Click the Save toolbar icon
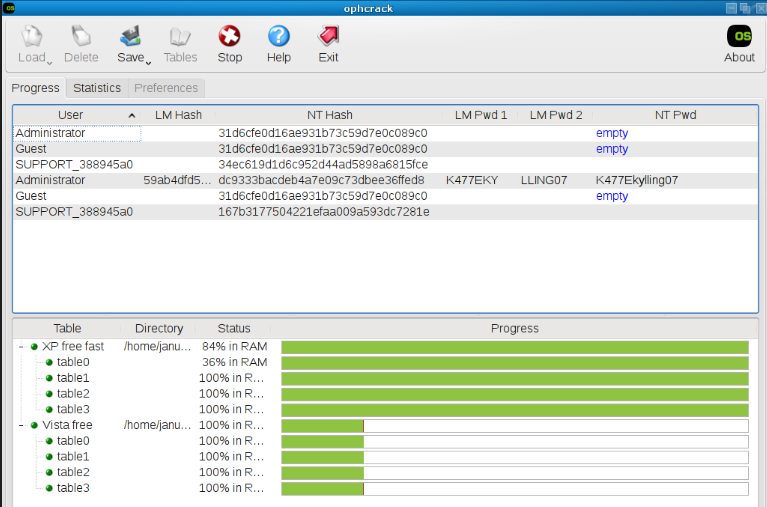Screen dimensions: 767x507 130,37
